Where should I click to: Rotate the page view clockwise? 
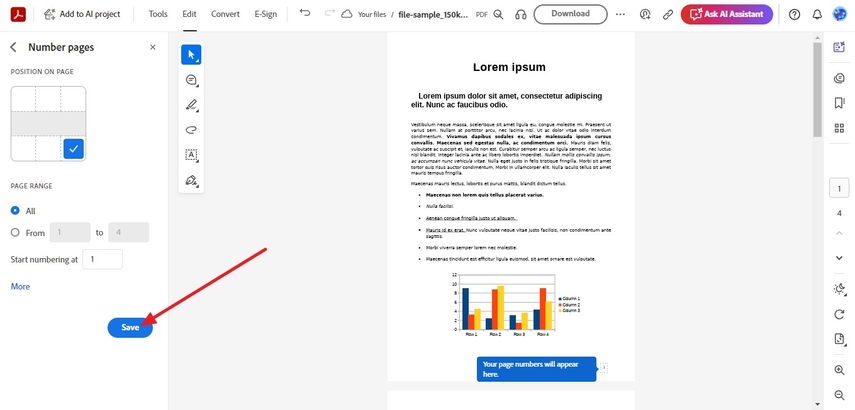tap(839, 314)
